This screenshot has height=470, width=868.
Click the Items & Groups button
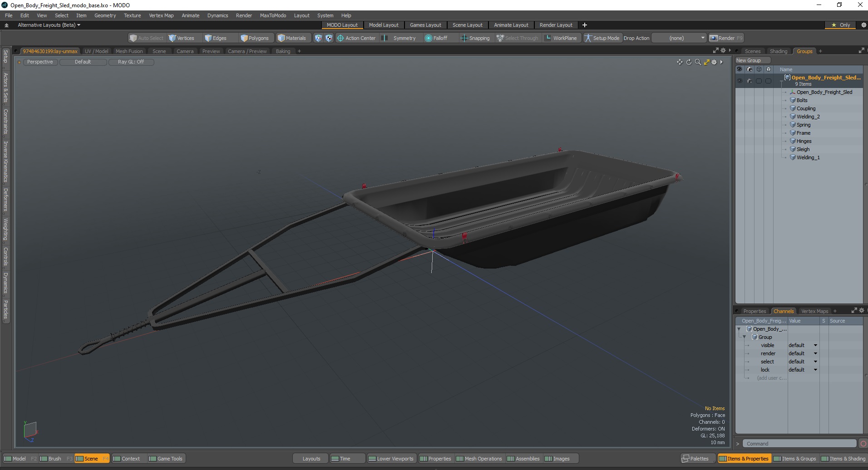pyautogui.click(x=794, y=459)
